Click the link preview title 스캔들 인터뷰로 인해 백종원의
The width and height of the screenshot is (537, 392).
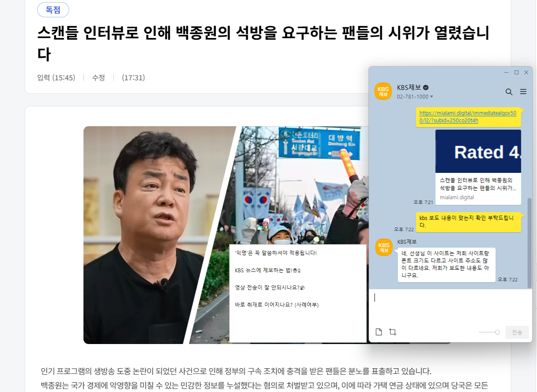tap(478, 184)
